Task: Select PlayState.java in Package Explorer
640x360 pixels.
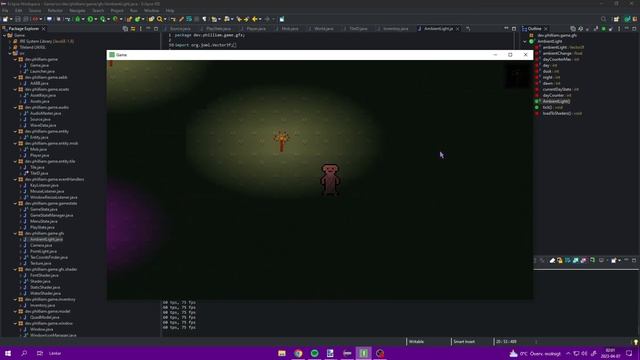Action: [x=42, y=227]
